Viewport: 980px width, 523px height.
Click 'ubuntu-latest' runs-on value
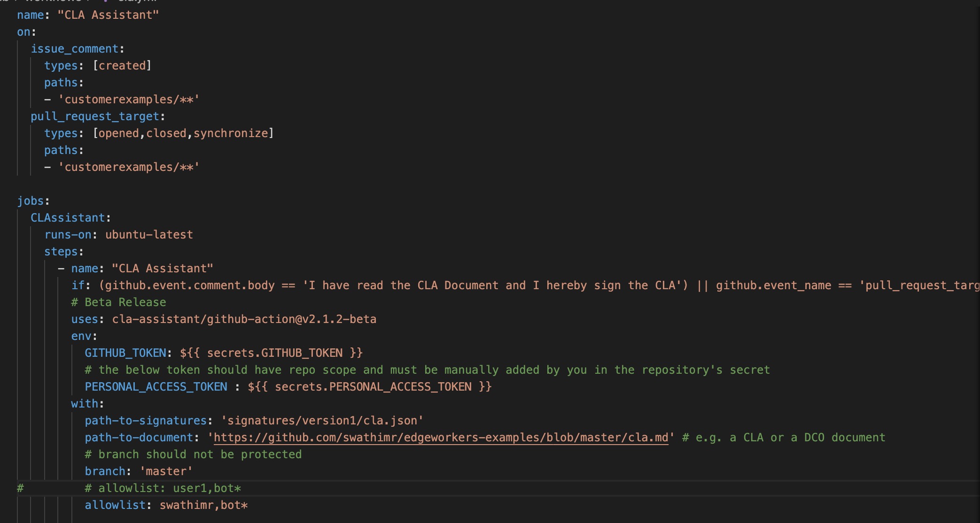[149, 235]
